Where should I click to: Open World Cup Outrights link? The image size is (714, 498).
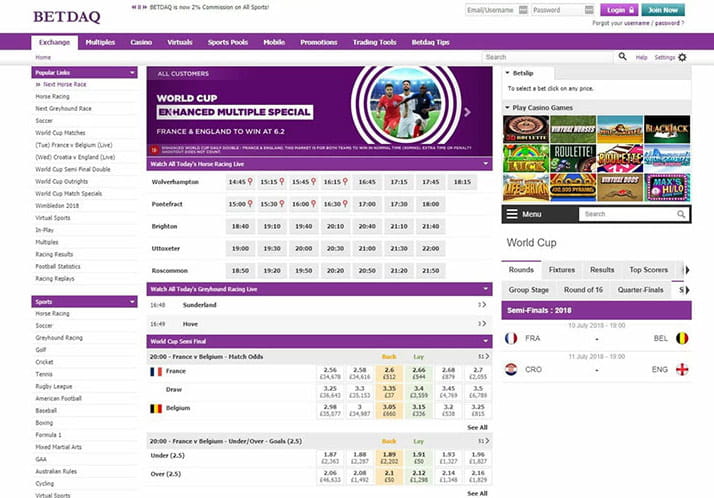(x=62, y=181)
